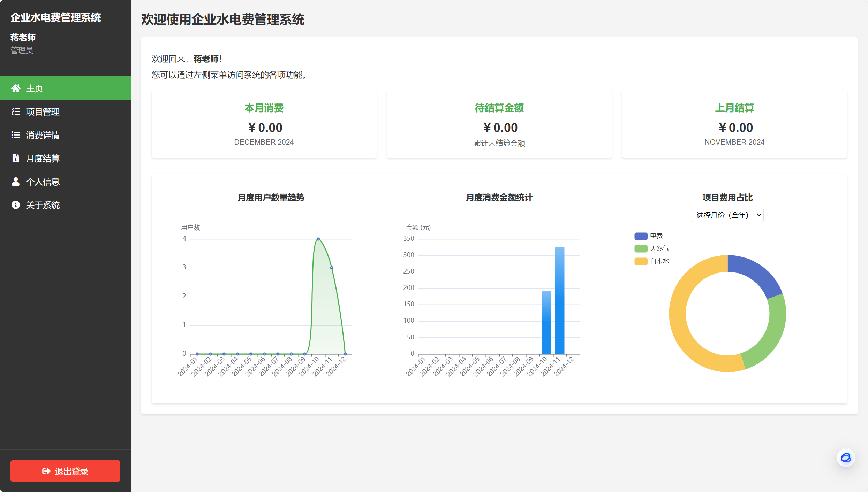Click the DECEMBER 2024 label

(264, 142)
